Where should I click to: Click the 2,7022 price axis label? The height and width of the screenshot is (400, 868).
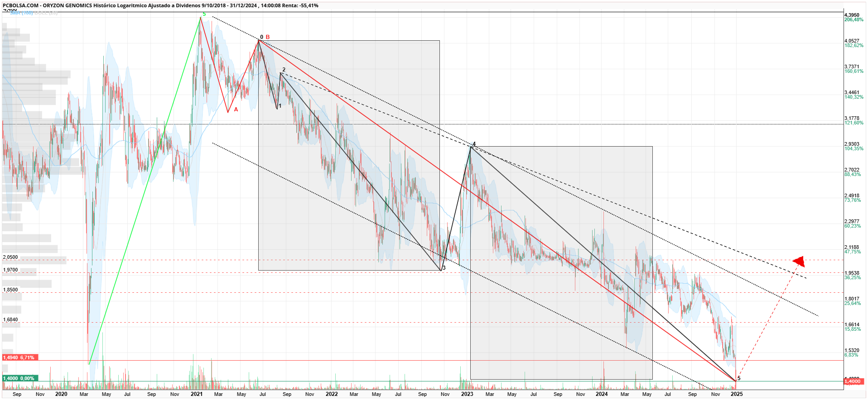point(852,170)
